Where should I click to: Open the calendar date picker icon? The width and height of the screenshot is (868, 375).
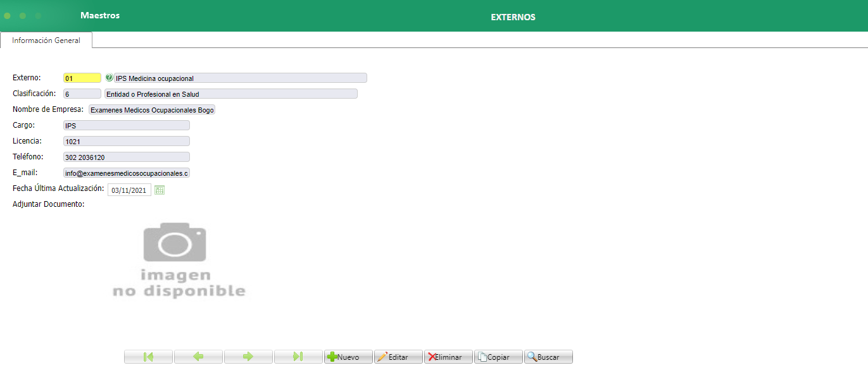click(160, 190)
